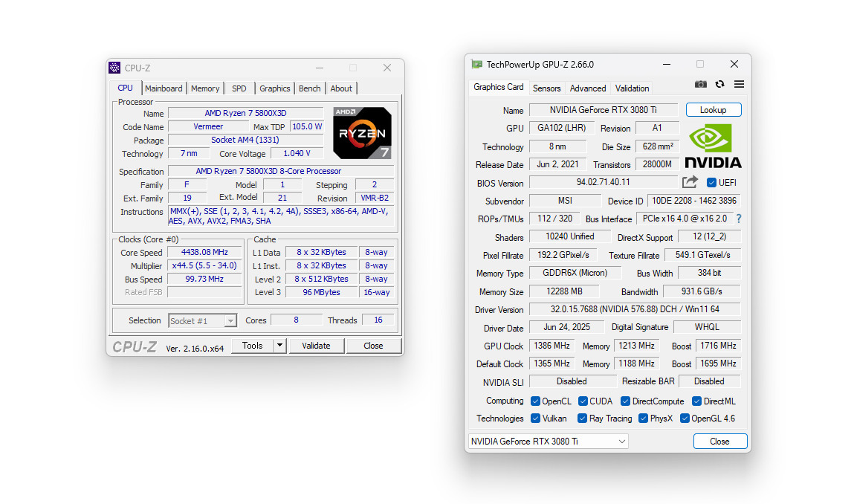
Task: Take a screenshot with GPU-Z camera icon
Action: coord(700,84)
